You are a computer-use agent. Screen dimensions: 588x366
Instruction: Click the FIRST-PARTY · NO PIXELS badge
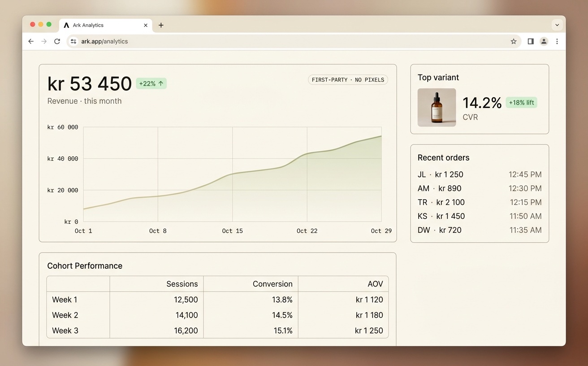point(348,80)
